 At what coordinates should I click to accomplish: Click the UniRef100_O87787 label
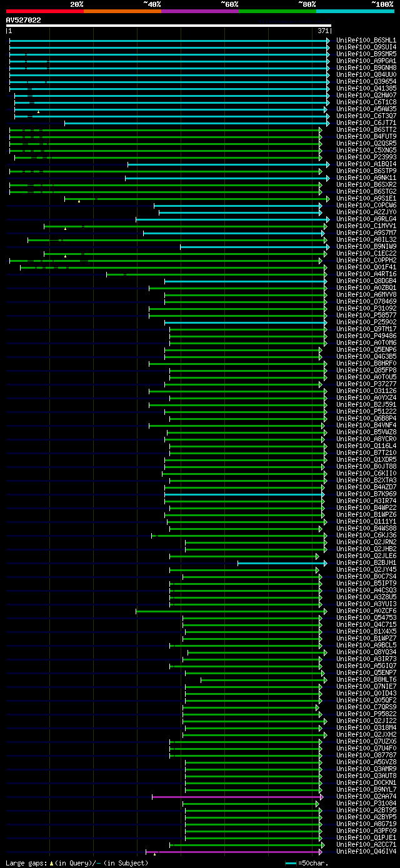pyautogui.click(x=366, y=755)
